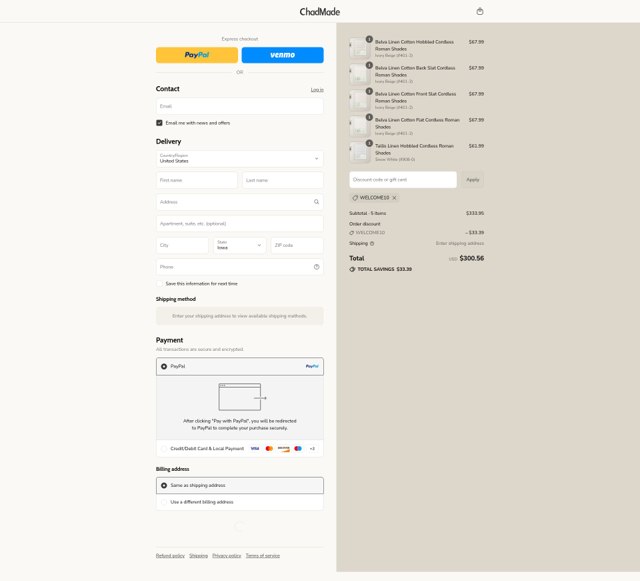Open the Terms of service link
The image size is (640, 581).
[x=263, y=556]
